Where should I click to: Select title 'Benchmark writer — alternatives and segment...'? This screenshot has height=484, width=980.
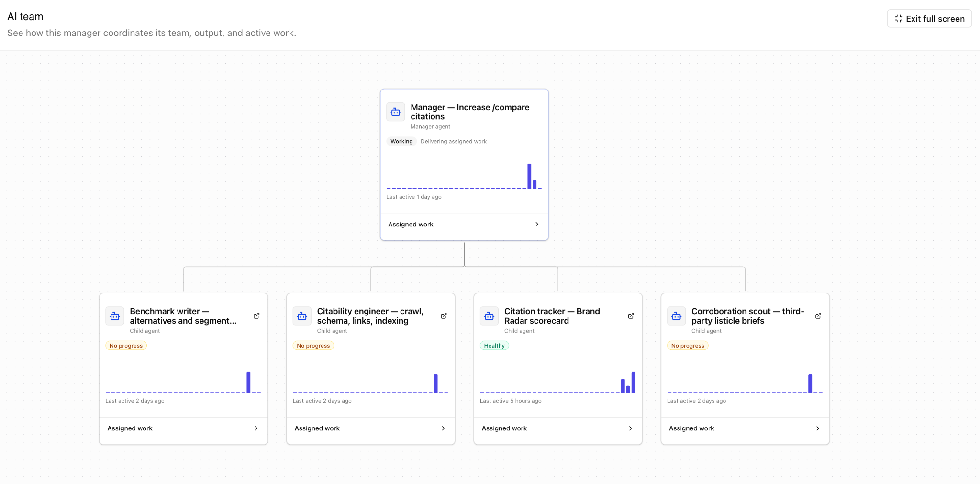(183, 316)
